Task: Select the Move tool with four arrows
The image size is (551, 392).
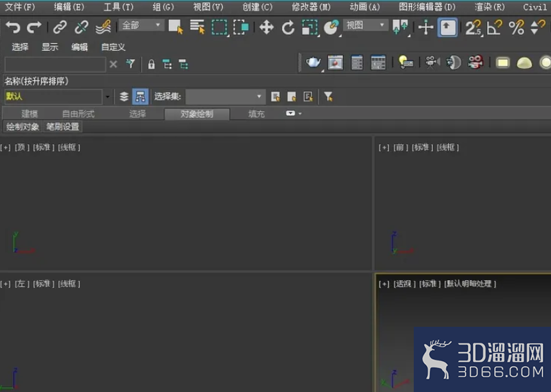Action: pos(266,27)
